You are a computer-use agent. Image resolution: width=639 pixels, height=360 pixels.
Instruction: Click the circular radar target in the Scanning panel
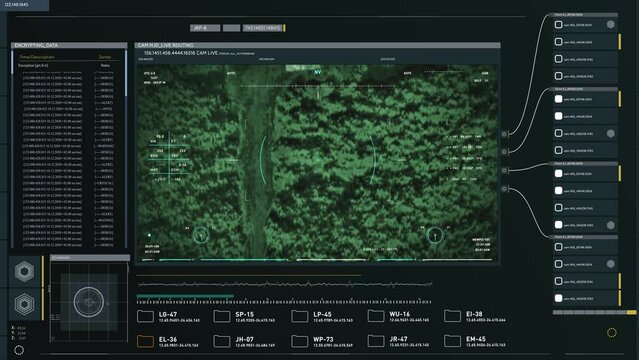(x=89, y=302)
